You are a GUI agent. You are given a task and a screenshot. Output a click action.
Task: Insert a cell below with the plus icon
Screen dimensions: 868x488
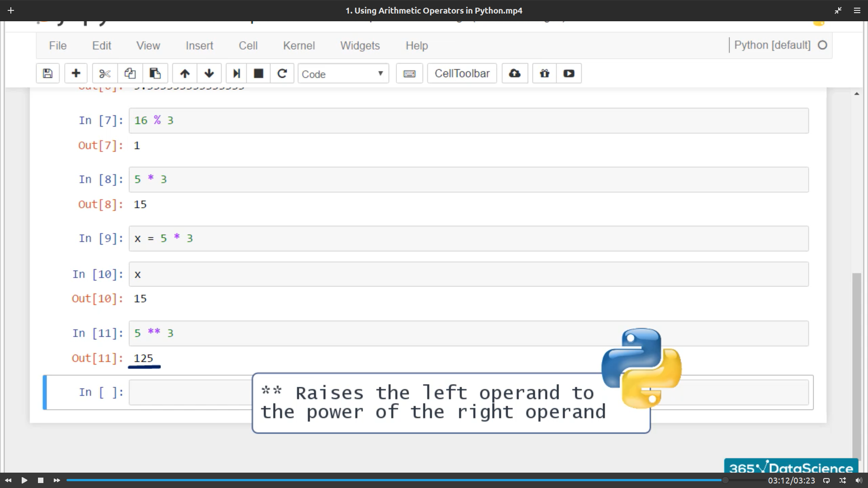click(x=76, y=74)
